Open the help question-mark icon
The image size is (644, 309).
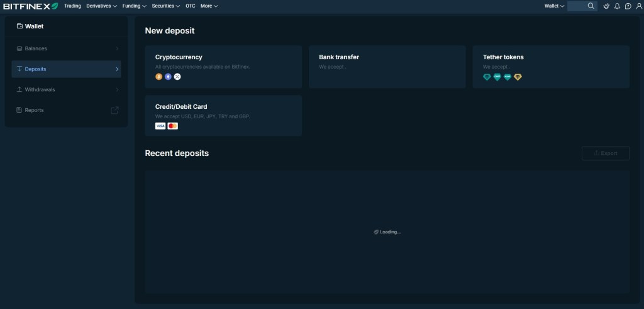click(628, 6)
